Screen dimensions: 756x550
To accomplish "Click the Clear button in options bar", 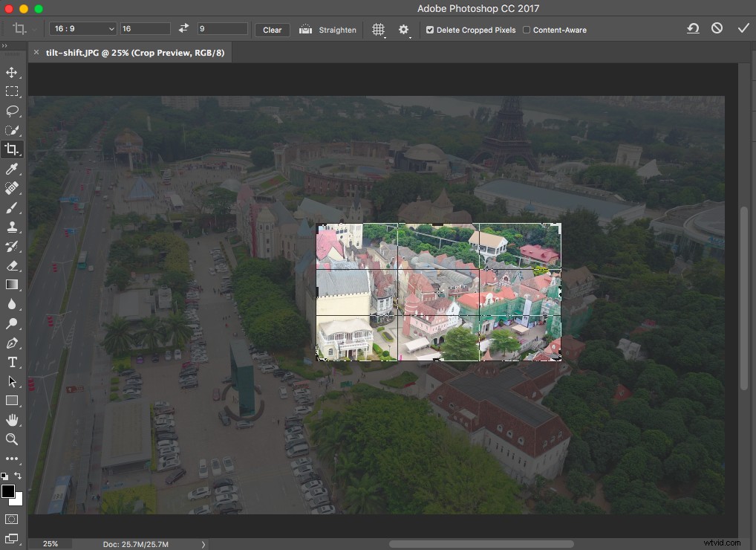I will click(x=272, y=30).
